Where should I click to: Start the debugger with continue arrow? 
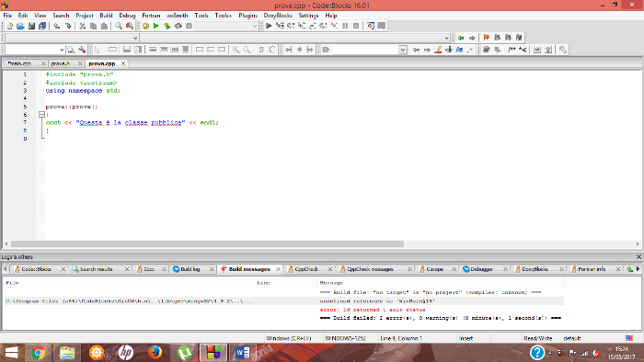269,26
